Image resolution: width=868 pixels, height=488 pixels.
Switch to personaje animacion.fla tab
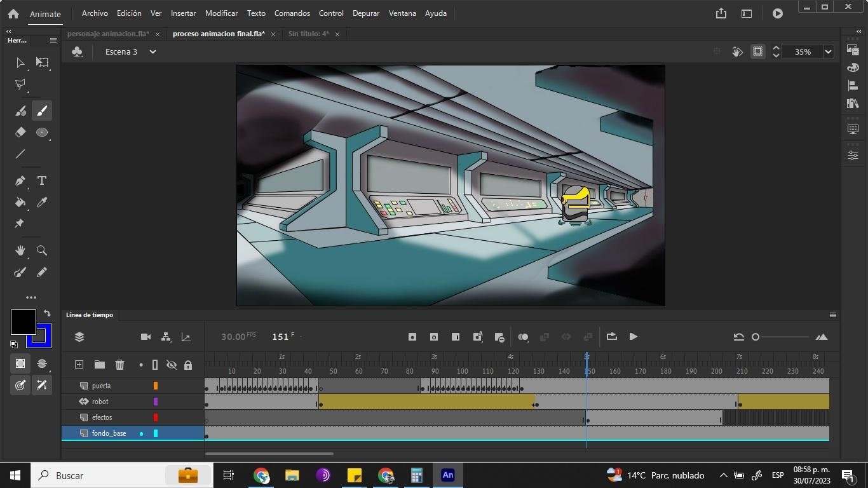(x=108, y=34)
